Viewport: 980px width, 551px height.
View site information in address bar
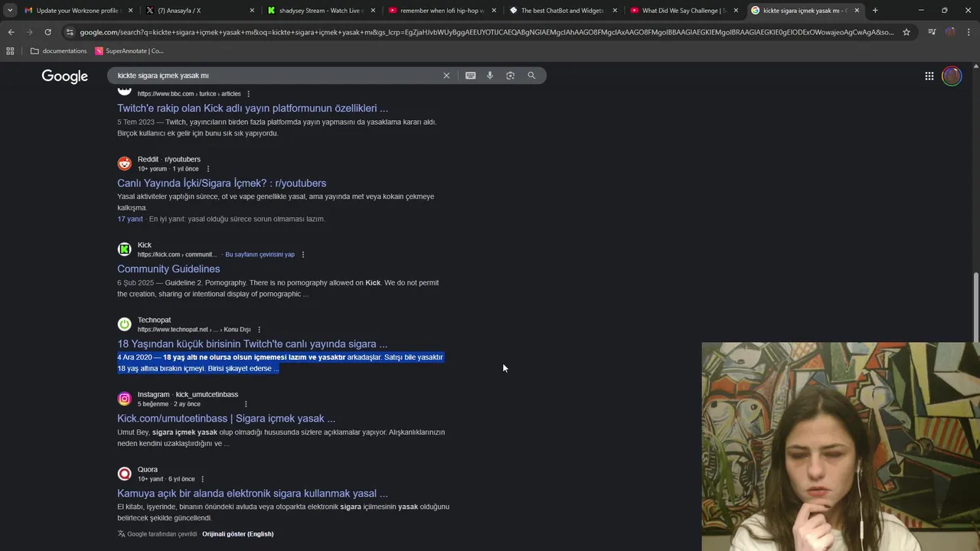70,32
